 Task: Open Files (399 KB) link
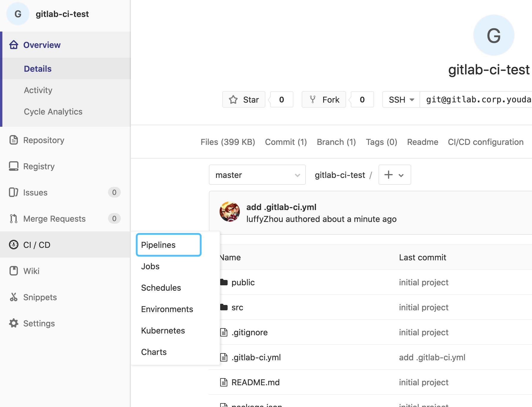[x=228, y=142]
